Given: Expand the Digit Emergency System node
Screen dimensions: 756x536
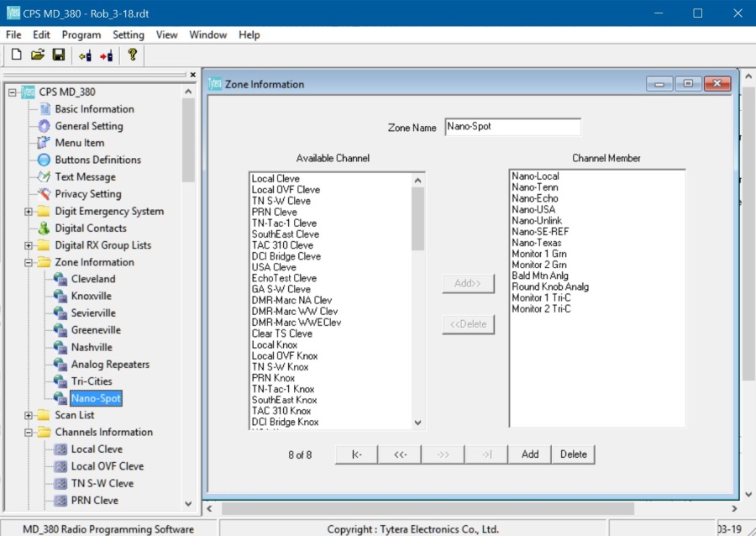Looking at the screenshot, I should [x=29, y=212].
